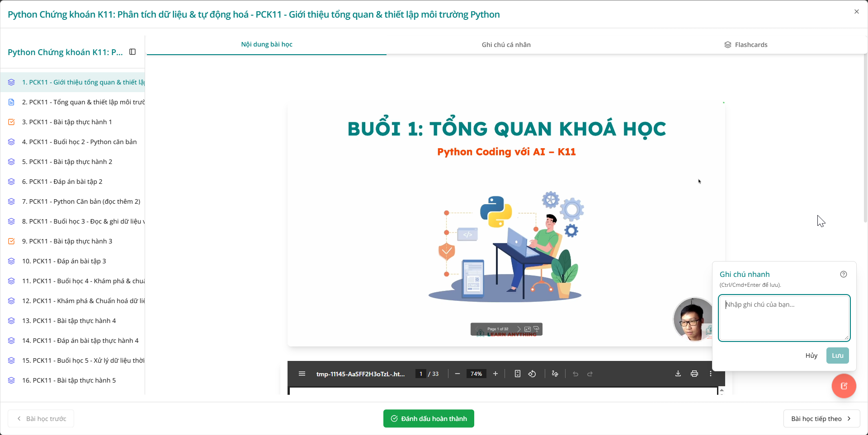Screen dimensions: 868x435
Task: Undo the last annotation in PDF viewer
Action: (x=575, y=374)
